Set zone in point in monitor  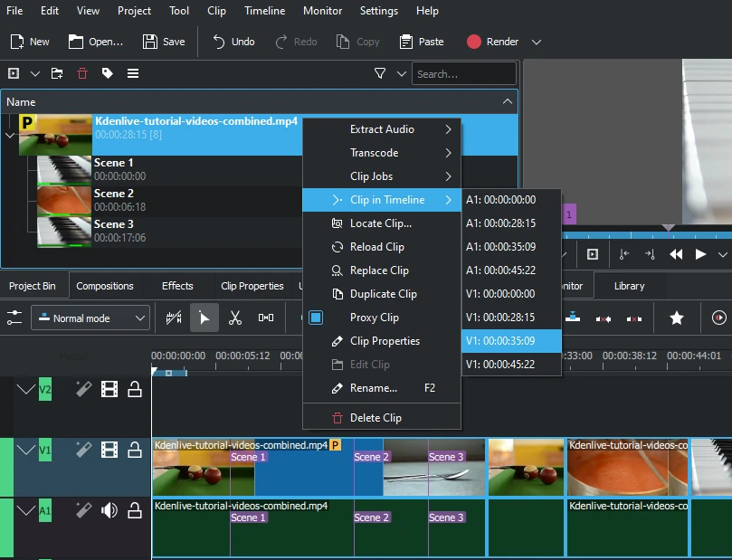pyautogui.click(x=624, y=254)
